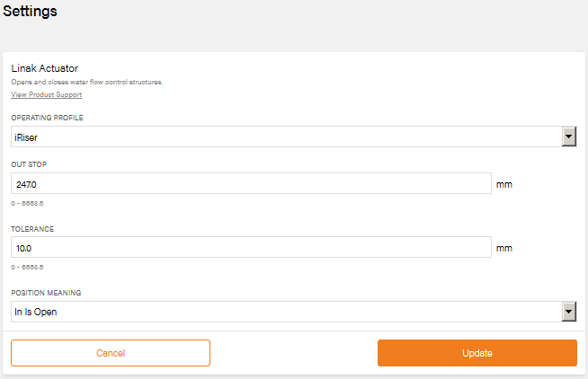This screenshot has width=588, height=379.
Task: Click the OPERATING PROFILE label
Action: click(x=47, y=118)
